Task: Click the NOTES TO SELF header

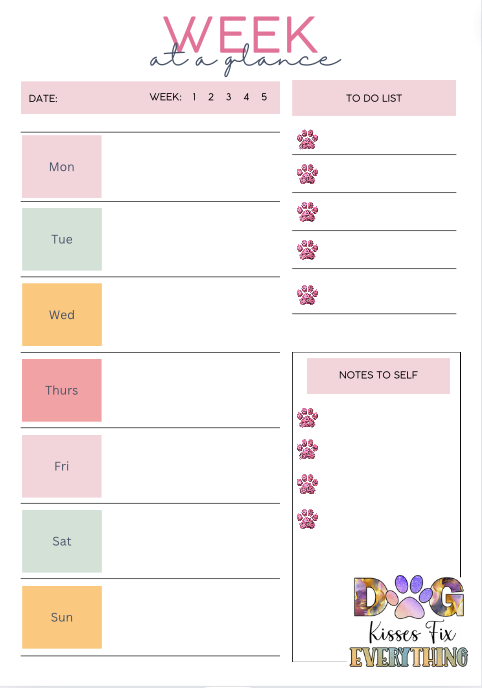Action: (x=378, y=375)
